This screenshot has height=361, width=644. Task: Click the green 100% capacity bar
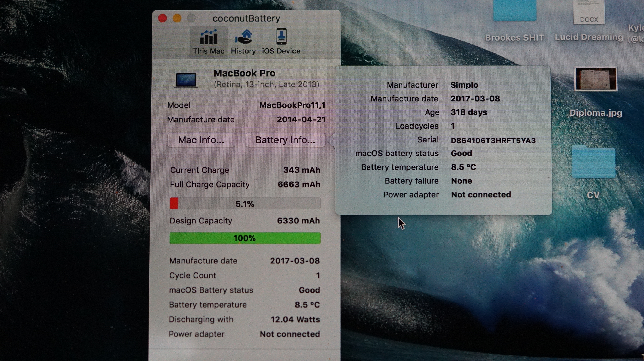pos(245,238)
